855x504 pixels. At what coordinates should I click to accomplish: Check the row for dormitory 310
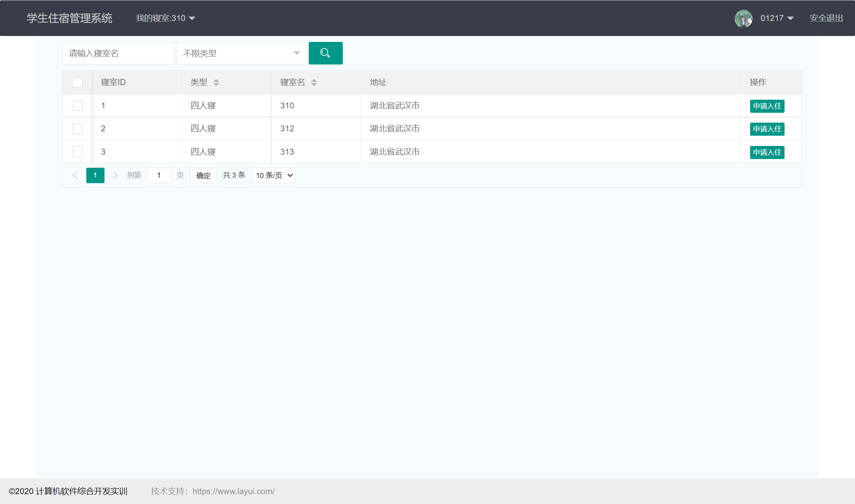(x=77, y=106)
